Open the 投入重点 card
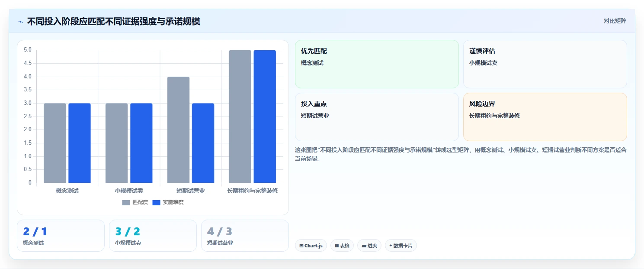 pyautogui.click(x=377, y=117)
